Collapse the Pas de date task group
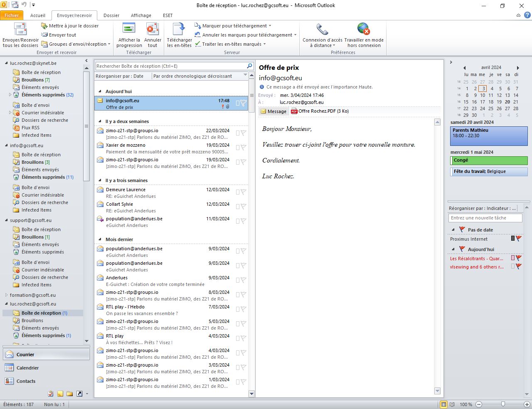This screenshot has width=532, height=409. (x=453, y=230)
